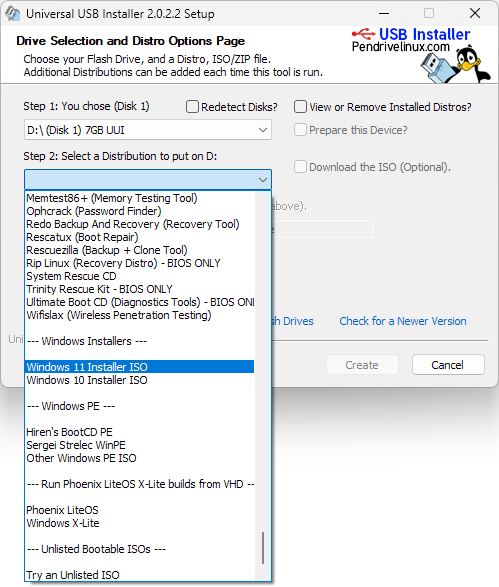Pick System Rescue CD from list

139,276
